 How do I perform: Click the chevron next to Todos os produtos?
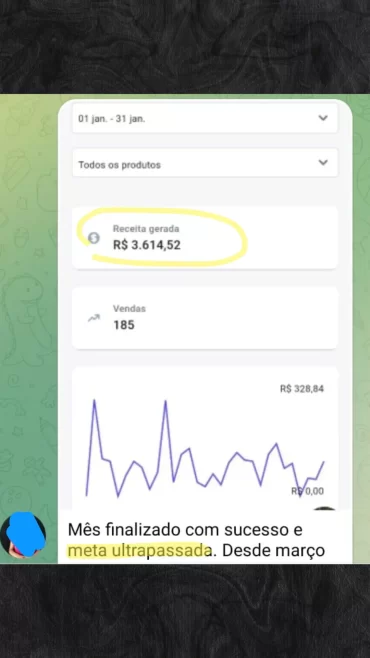(323, 162)
